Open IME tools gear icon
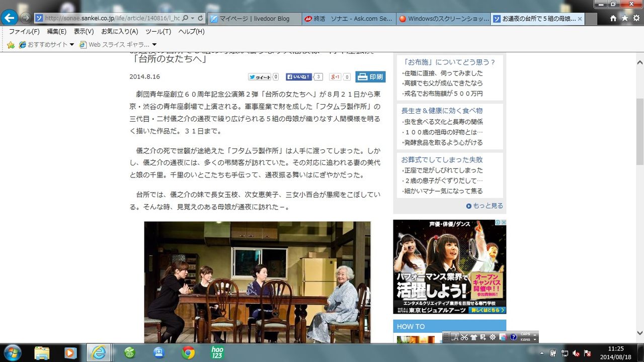Screen dimensions: 644x362 tap(493, 337)
